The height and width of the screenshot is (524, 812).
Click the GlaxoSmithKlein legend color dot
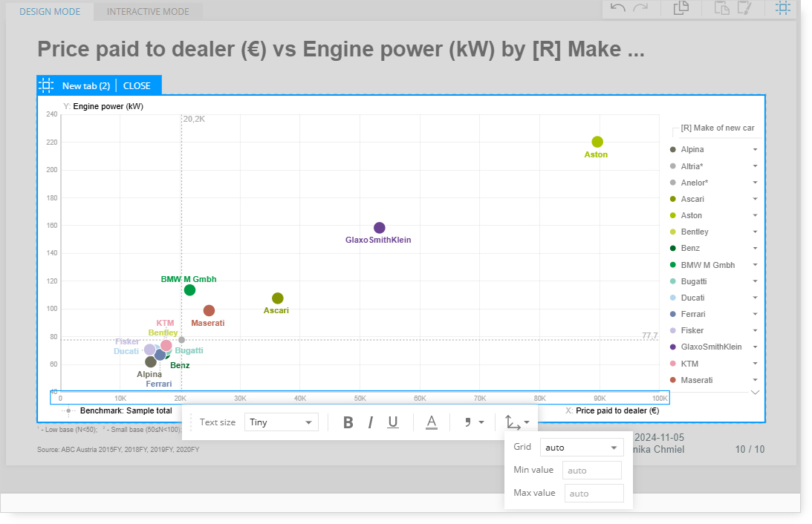(x=672, y=347)
